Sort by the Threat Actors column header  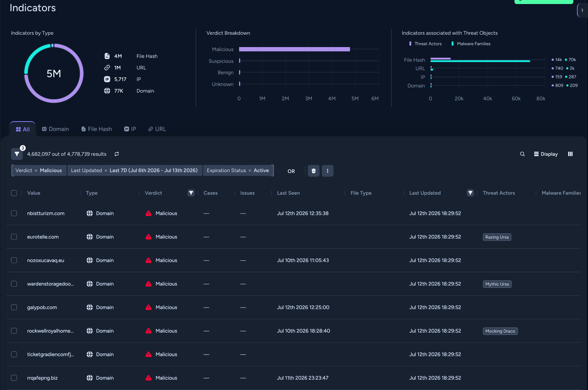pos(499,193)
